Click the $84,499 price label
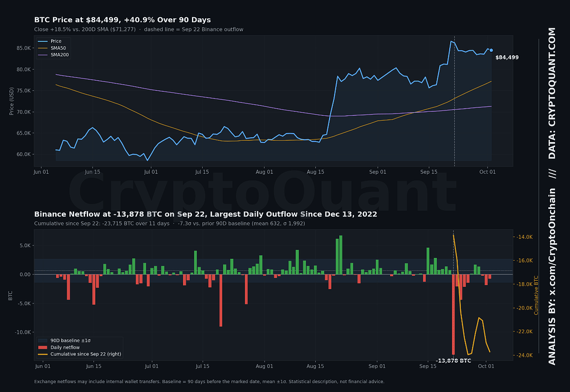Viewport: 570px width, 392px height. (507, 57)
